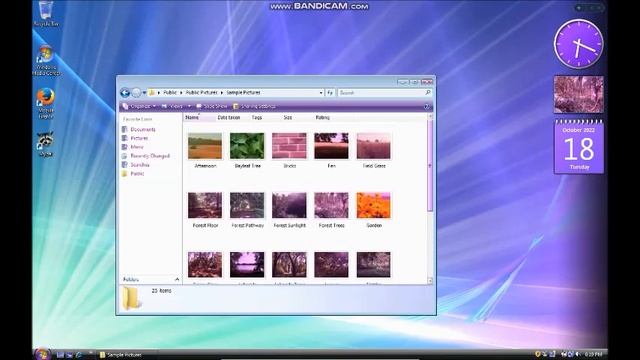The width and height of the screenshot is (640, 360).
Task: Click the folder icon in the address bar
Action: pyautogui.click(x=152, y=93)
